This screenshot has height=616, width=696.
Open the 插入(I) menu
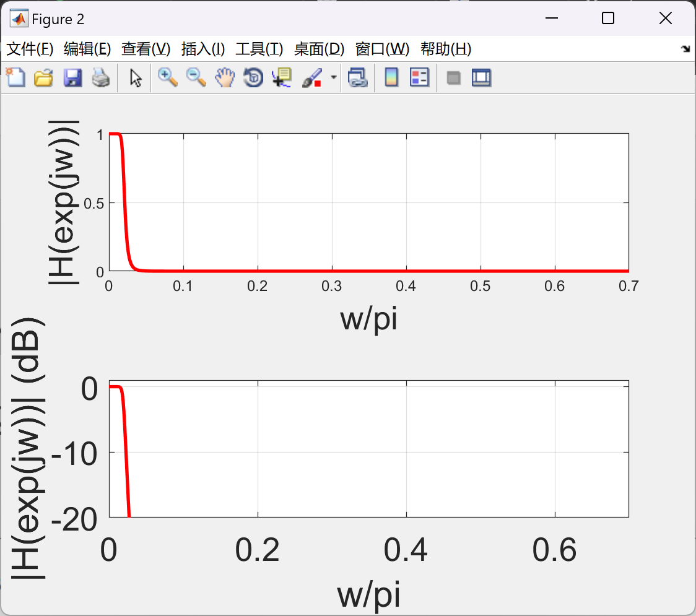[203, 49]
